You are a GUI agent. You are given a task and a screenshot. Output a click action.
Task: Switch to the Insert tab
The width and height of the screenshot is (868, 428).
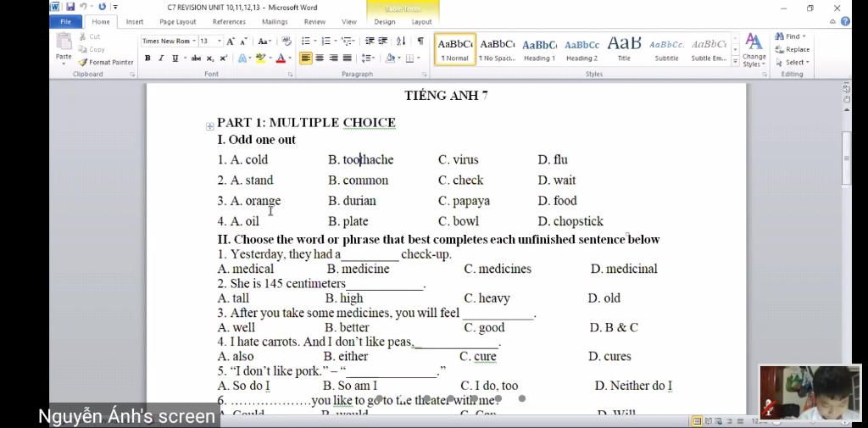click(x=135, y=22)
